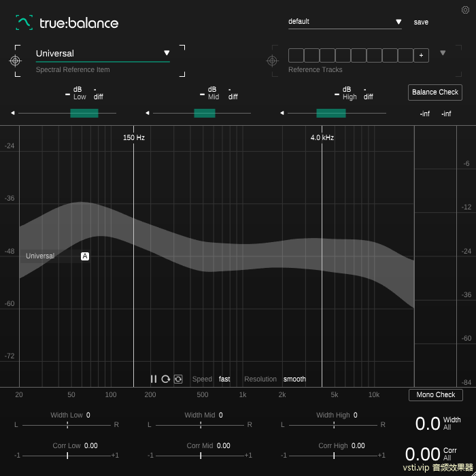Expand the Reference Tracks dropdown arrow
Screen dimensions: 476x476
[443, 53]
